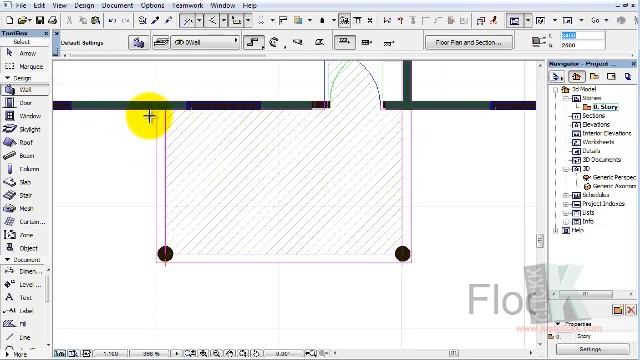Open the wall layer dropdown
This screenshot has height=360, width=640.
click(x=205, y=42)
